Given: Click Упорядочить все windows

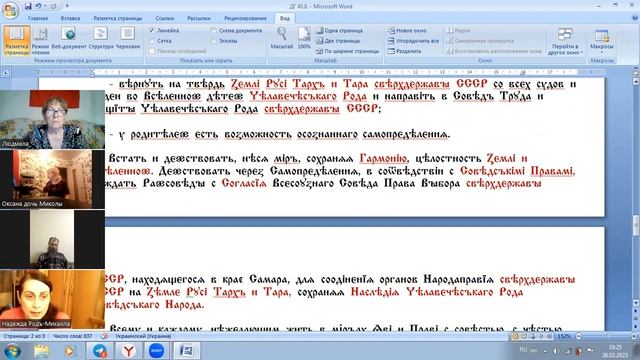Looking at the screenshot, I should [x=413, y=41].
